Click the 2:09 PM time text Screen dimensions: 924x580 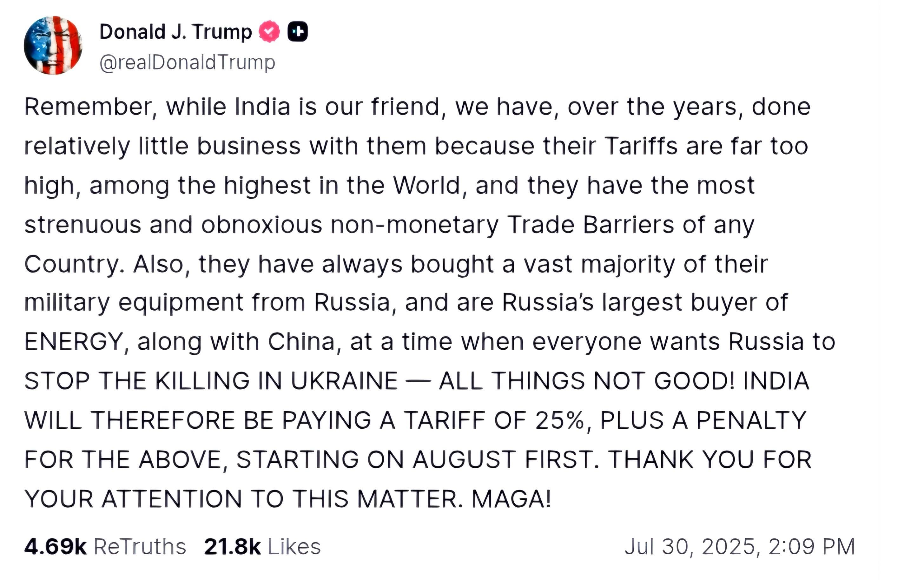812,547
